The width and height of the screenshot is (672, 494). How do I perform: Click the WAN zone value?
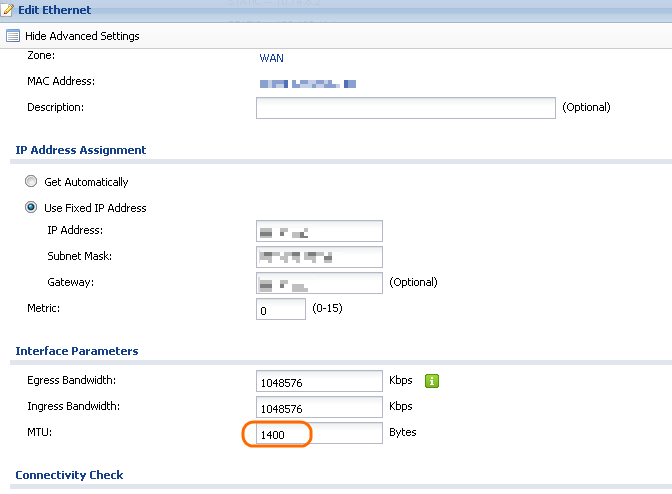271,58
